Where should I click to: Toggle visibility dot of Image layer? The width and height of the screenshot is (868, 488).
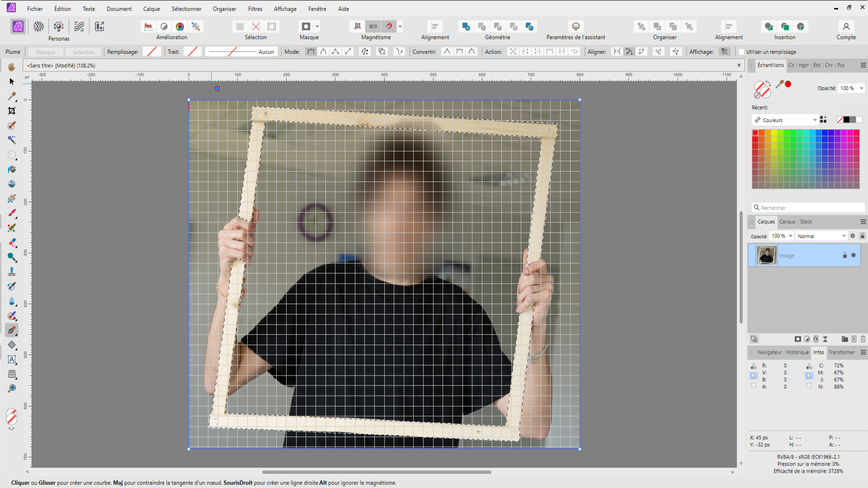pos(854,255)
